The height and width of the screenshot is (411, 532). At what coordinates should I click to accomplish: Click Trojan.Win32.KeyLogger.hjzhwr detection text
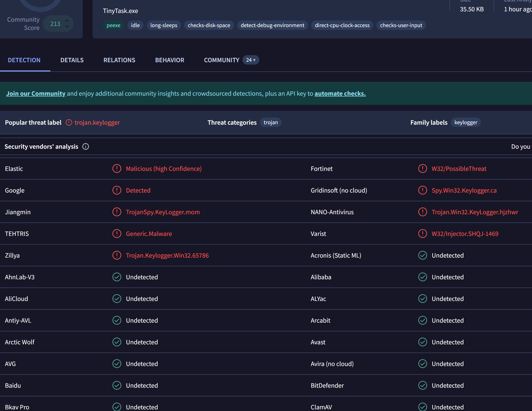pos(475,212)
